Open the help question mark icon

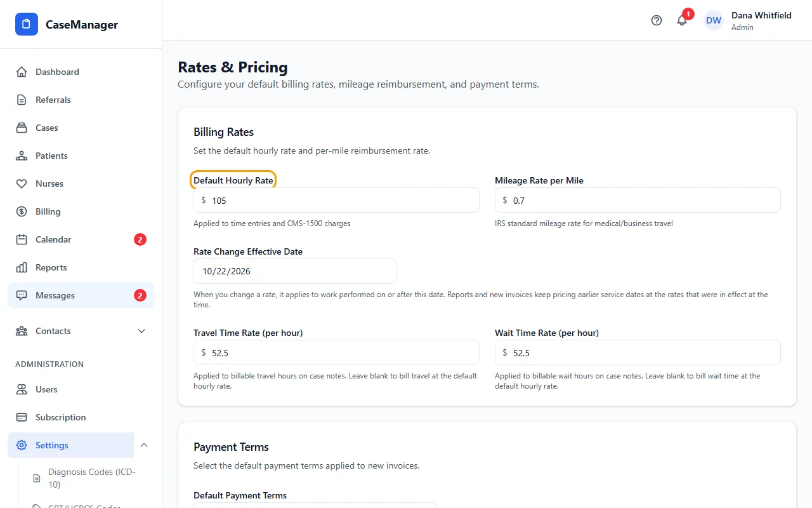tap(657, 20)
